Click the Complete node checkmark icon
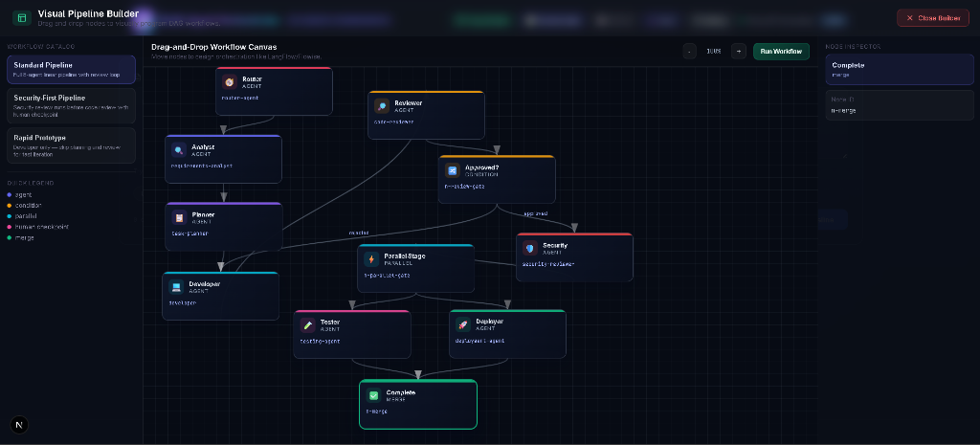The height and width of the screenshot is (445, 980). point(374,395)
